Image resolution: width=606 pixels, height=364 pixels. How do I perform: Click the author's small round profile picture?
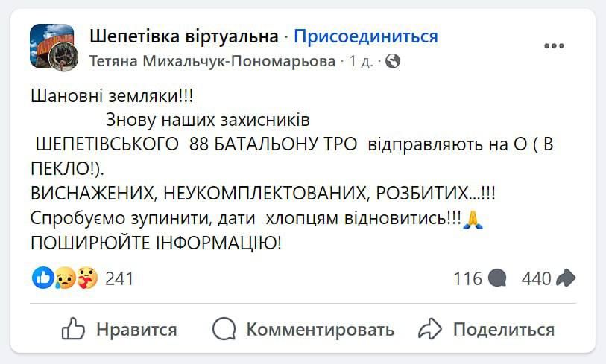coord(63,57)
